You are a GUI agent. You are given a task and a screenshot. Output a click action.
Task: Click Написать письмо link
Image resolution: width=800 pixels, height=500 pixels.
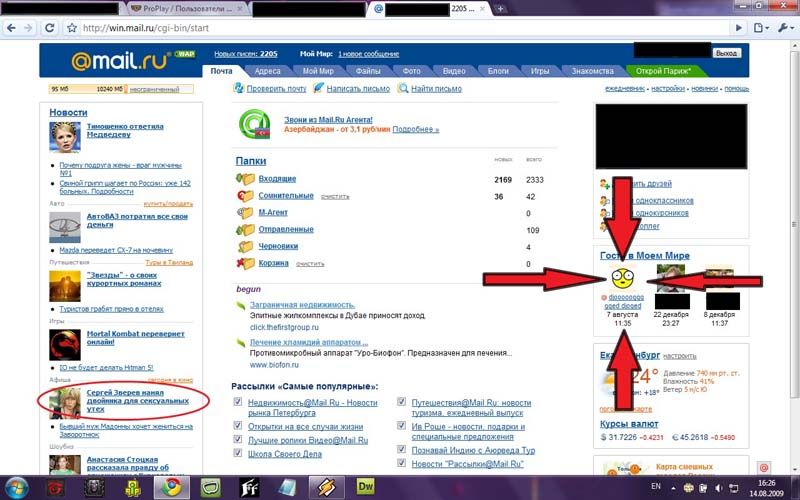pos(358,88)
